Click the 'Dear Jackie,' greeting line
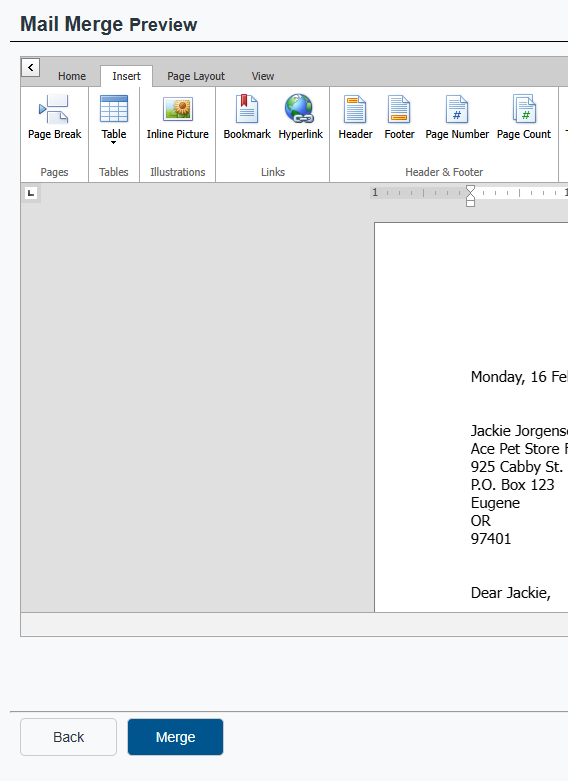The height and width of the screenshot is (781, 568). [x=511, y=593]
